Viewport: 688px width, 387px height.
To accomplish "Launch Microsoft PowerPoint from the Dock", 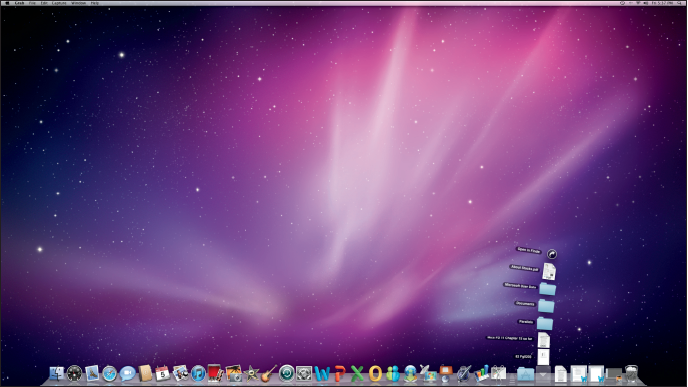I will pos(340,374).
